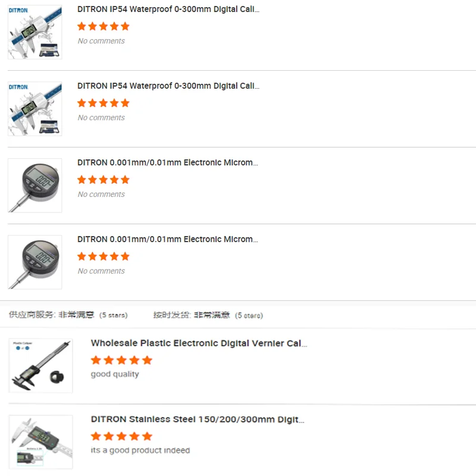The height and width of the screenshot is (476, 476).
Task: Click star rating of first micrometer item
Action: 104,180
